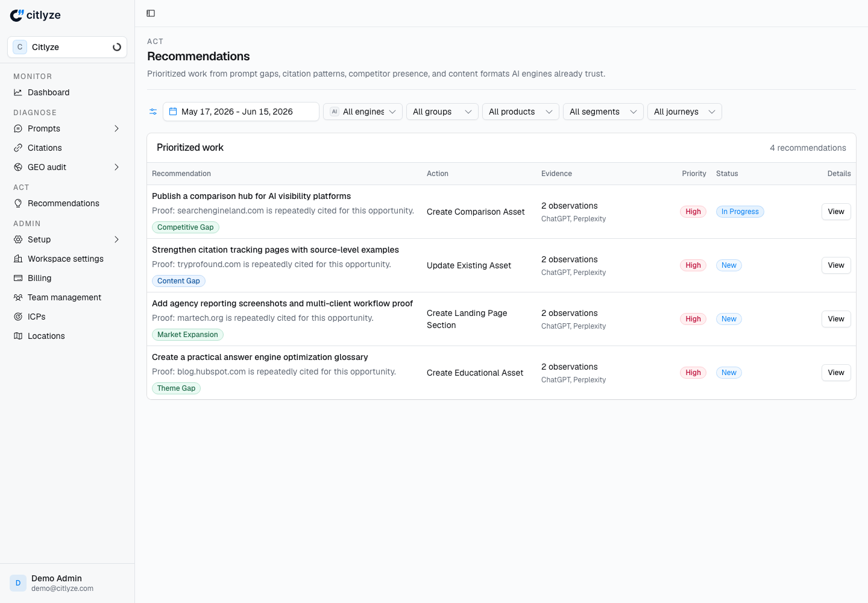The image size is (868, 603).
Task: Open Locations page
Action: click(x=67, y=336)
